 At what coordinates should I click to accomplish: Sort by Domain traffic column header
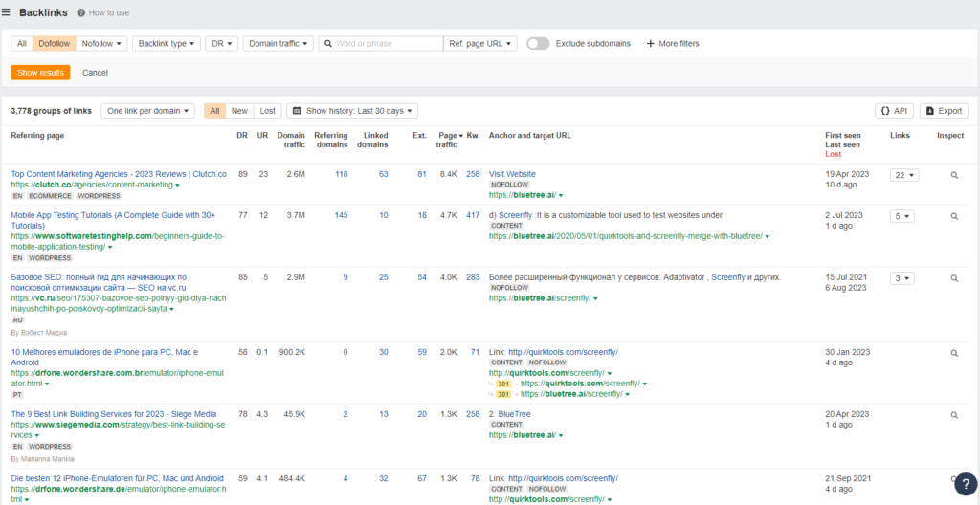pos(291,140)
